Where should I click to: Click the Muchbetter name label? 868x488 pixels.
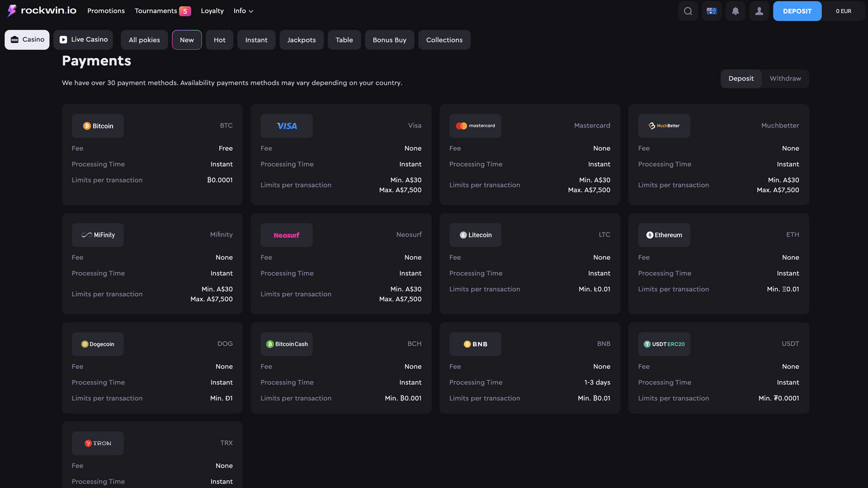click(780, 125)
